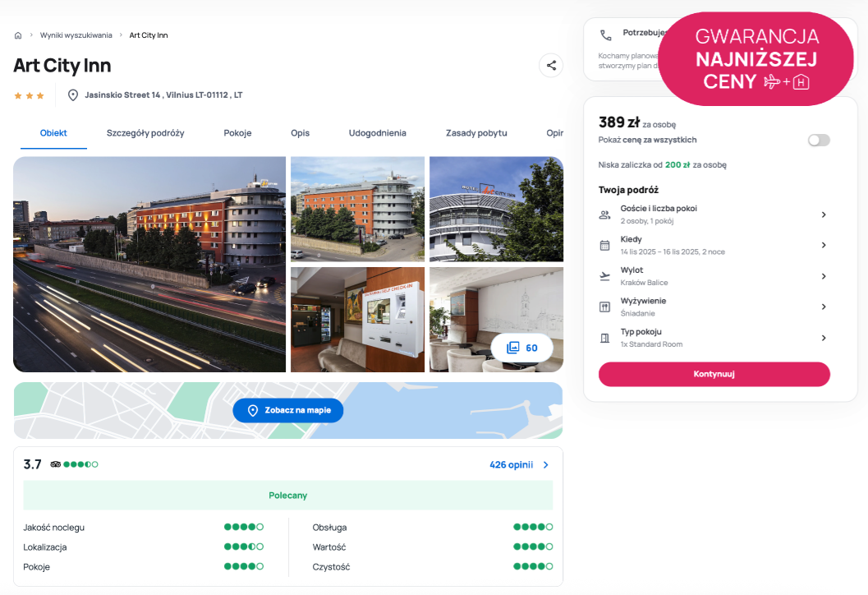The height and width of the screenshot is (595, 868).
Task: Click the airplane icon beside Wylot
Action: (605, 276)
